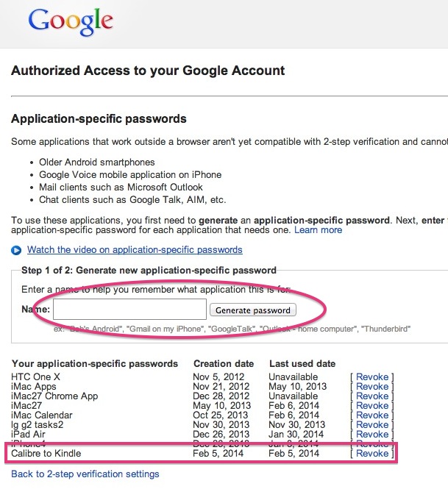Revoke the HTC One X password
Viewport: 448px width, 489px height.
coord(372,376)
